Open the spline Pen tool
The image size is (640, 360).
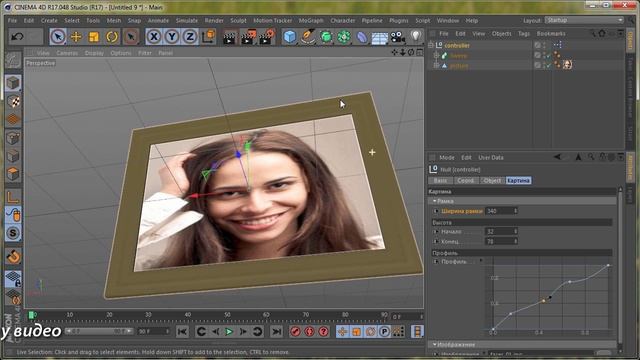tap(308, 37)
